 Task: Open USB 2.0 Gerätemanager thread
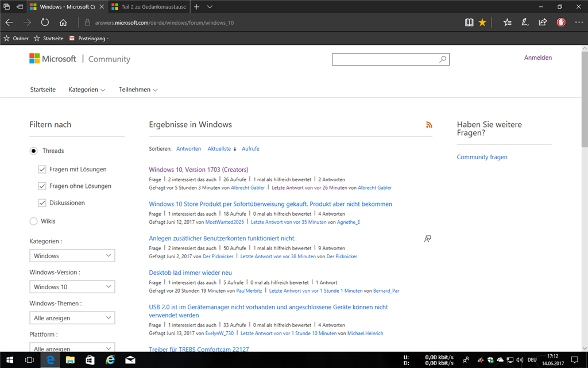click(268, 311)
